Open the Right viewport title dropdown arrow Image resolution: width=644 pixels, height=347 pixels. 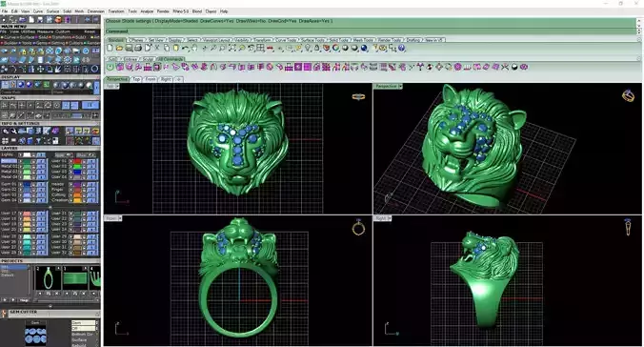coord(389,218)
